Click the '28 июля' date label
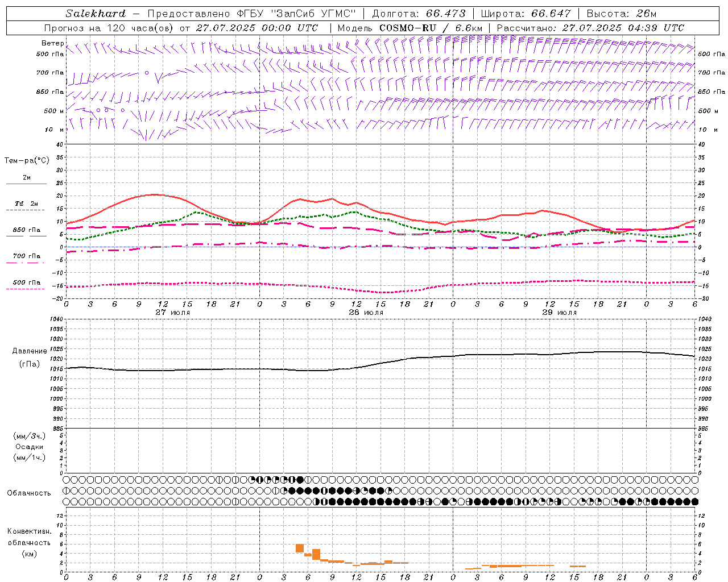This screenshot has height=582, width=728. pos(366,313)
